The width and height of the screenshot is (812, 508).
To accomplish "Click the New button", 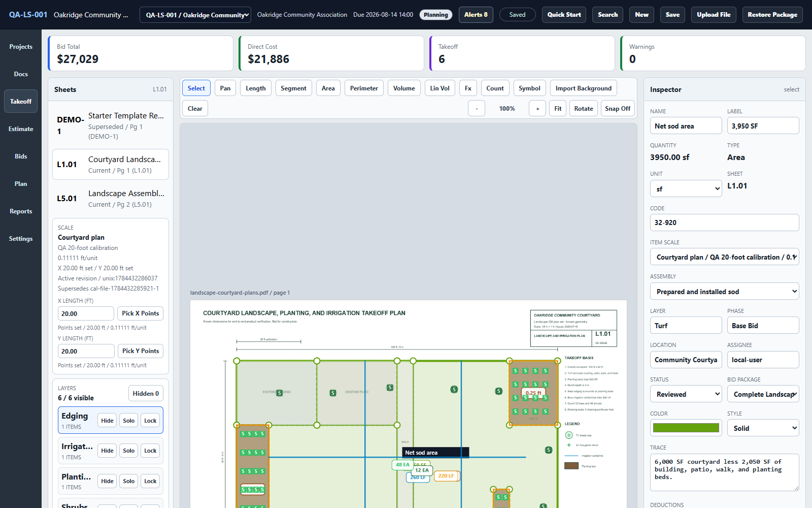I will point(642,15).
